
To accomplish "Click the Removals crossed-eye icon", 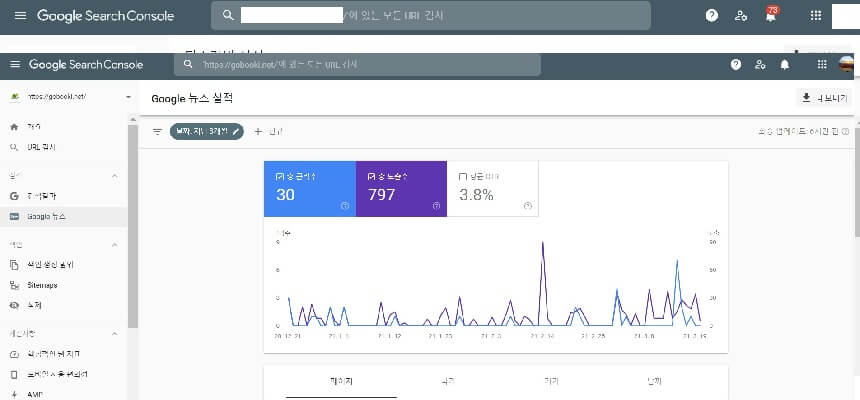I will tap(14, 306).
